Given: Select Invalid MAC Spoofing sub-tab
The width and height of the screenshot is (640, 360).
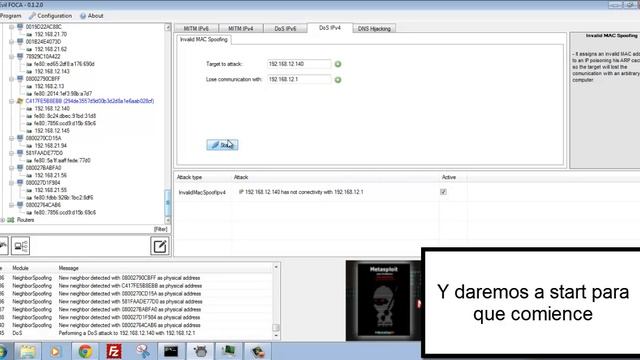Looking at the screenshot, I should click(204, 40).
